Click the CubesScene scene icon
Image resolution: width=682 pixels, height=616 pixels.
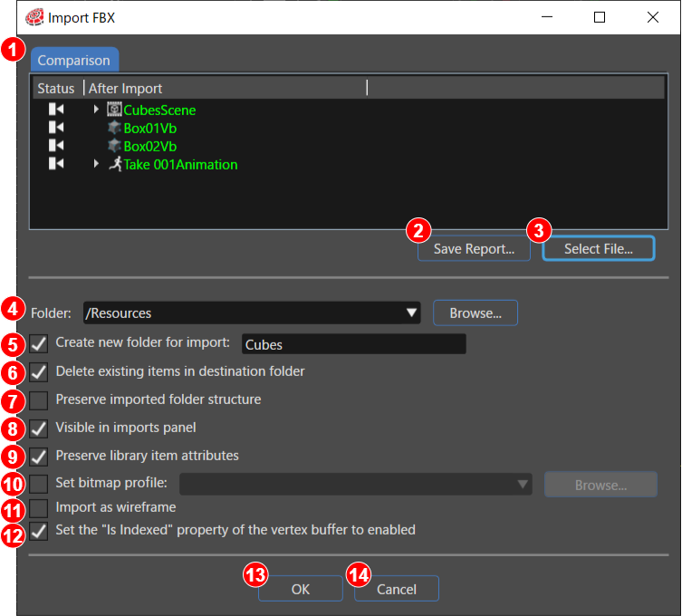click(114, 110)
